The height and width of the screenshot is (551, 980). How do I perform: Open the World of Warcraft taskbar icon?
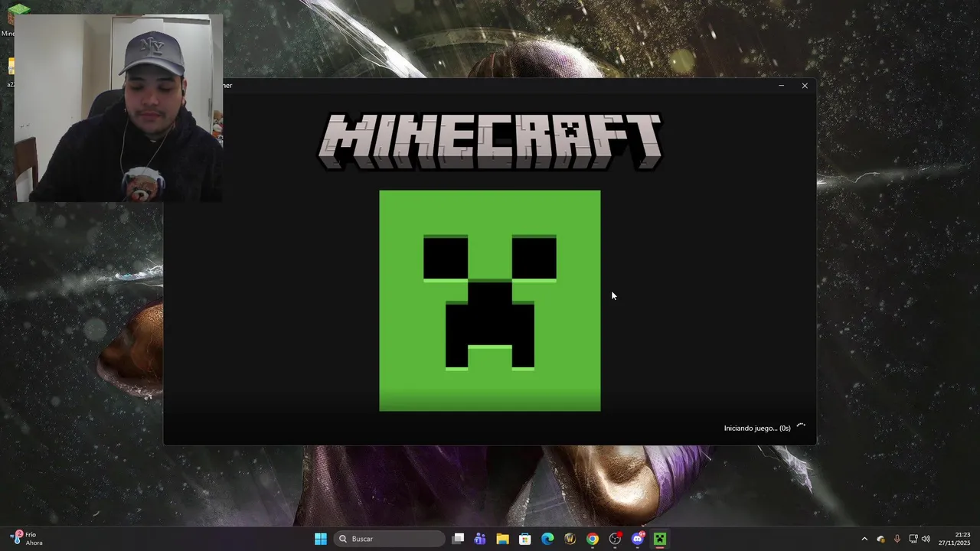tap(570, 539)
